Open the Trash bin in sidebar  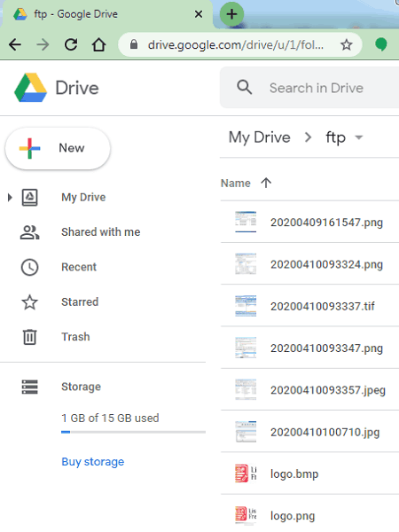[29, 337]
